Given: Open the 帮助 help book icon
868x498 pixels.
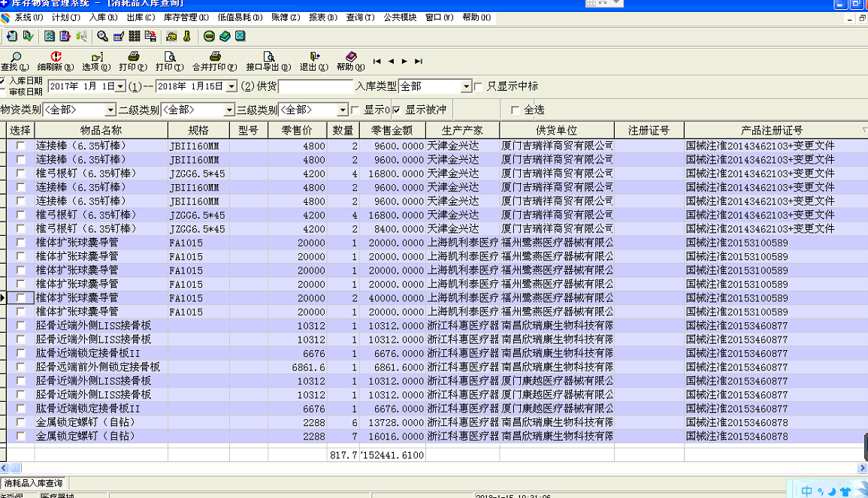Looking at the screenshot, I should click(350, 56).
